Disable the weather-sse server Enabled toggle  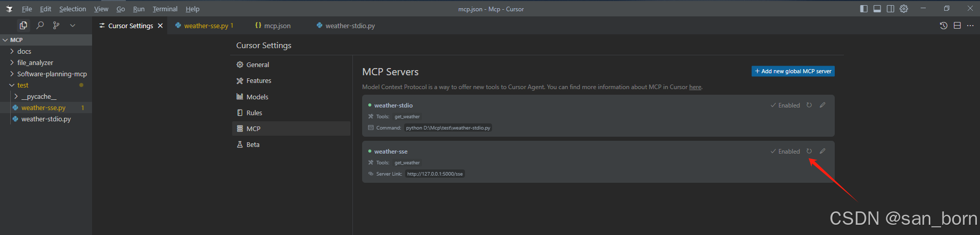click(785, 152)
